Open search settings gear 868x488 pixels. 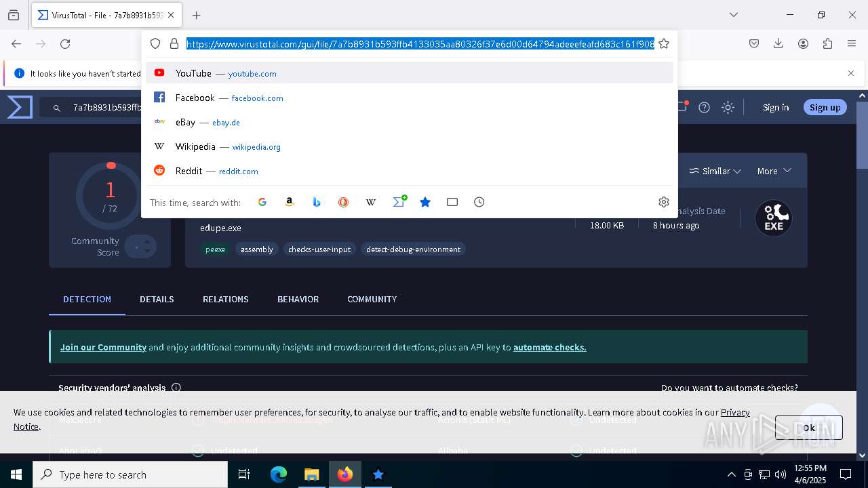coord(664,202)
